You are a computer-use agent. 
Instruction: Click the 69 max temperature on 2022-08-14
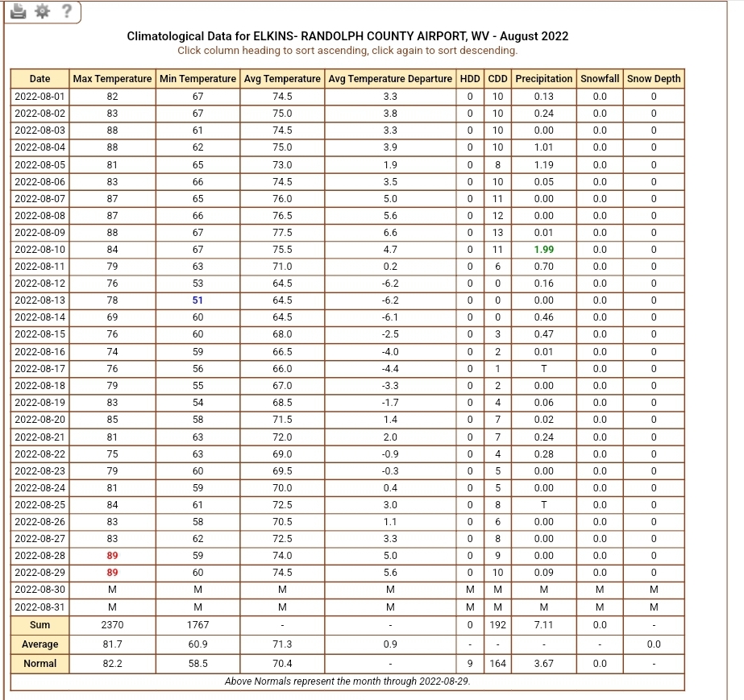point(113,317)
